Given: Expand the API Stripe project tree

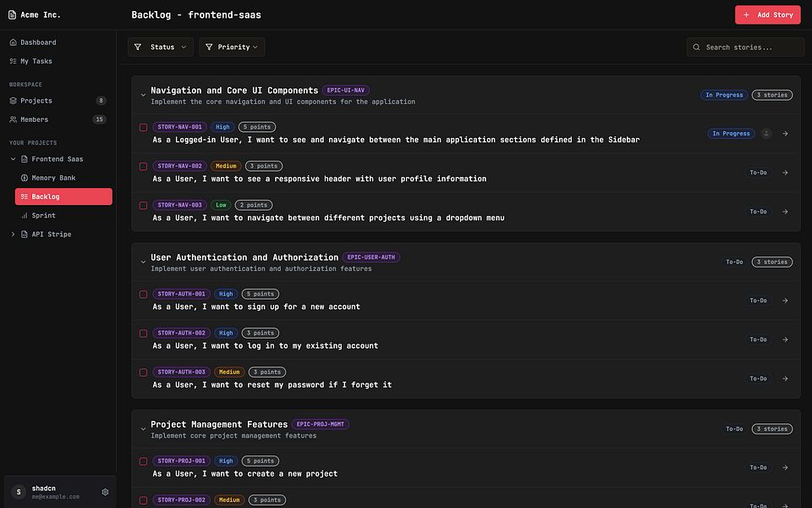Looking at the screenshot, I should tap(13, 235).
